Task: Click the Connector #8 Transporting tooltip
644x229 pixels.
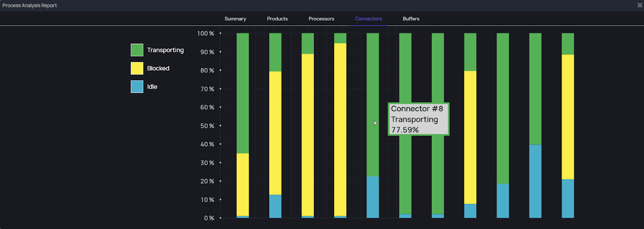Action: coord(419,119)
